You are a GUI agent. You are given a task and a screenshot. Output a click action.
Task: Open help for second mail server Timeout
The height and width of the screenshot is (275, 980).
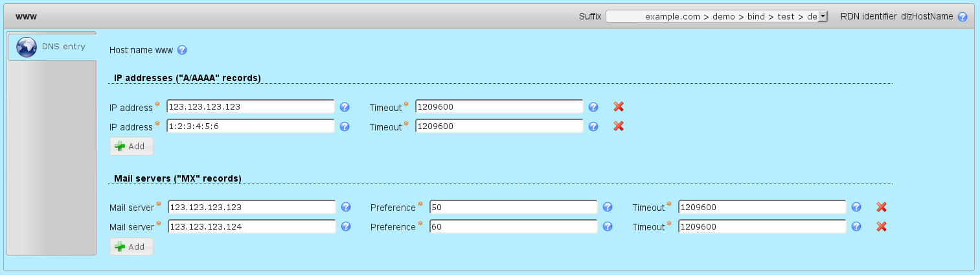[856, 226]
